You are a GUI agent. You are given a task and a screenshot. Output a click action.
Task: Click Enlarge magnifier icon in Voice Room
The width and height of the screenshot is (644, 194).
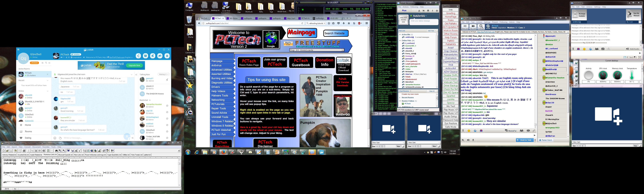click(481, 27)
